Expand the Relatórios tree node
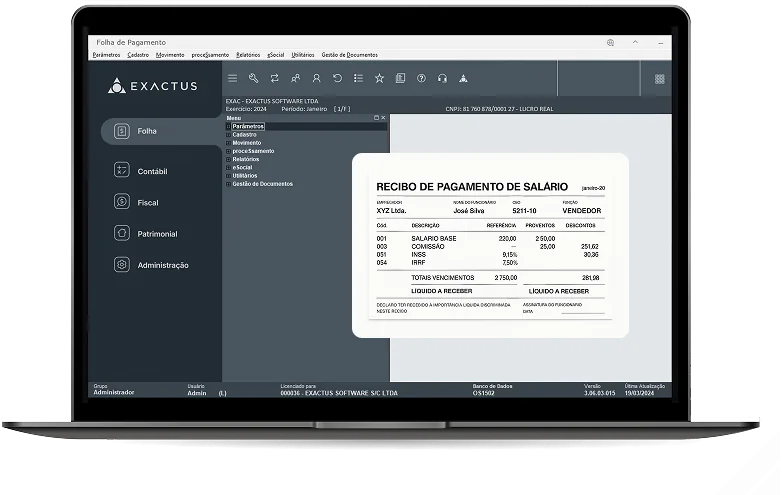Image resolution: width=782 pixels, height=495 pixels. tap(228, 159)
